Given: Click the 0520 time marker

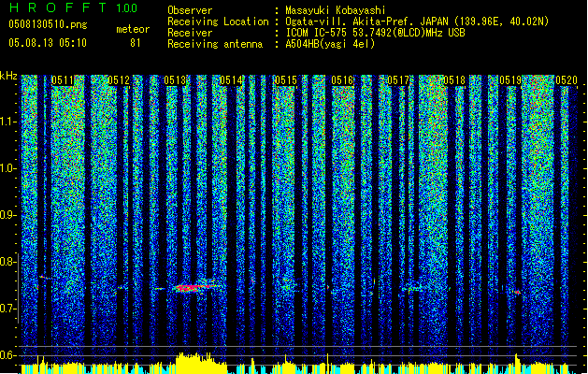Looking at the screenshot, I should (x=566, y=80).
